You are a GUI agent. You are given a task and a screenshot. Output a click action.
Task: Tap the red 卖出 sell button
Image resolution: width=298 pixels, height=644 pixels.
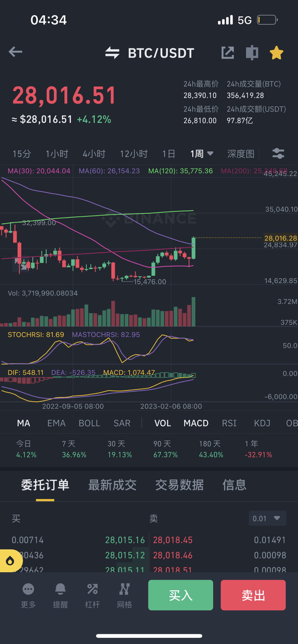[x=253, y=595]
